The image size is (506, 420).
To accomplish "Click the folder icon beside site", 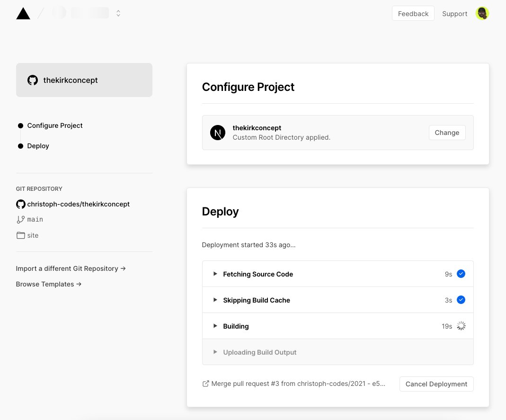I will coord(21,235).
